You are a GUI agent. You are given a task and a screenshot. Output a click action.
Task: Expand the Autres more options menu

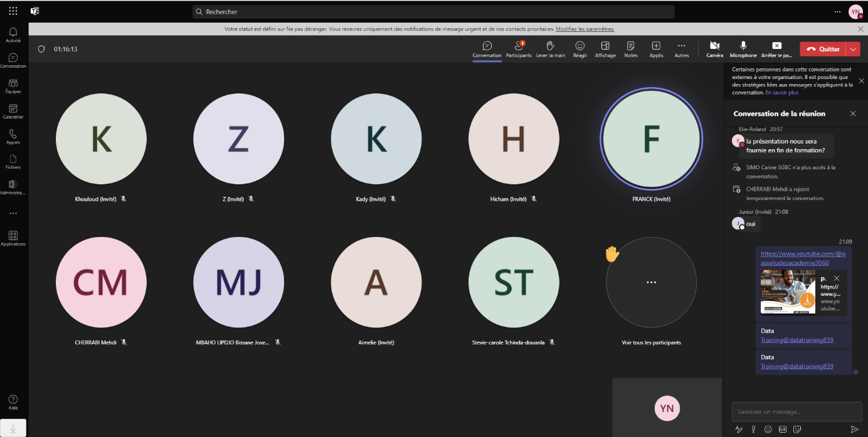coord(681,49)
